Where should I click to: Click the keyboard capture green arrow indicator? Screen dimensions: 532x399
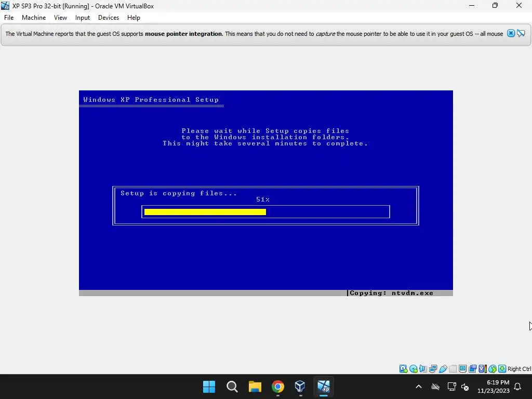pyautogui.click(x=502, y=369)
